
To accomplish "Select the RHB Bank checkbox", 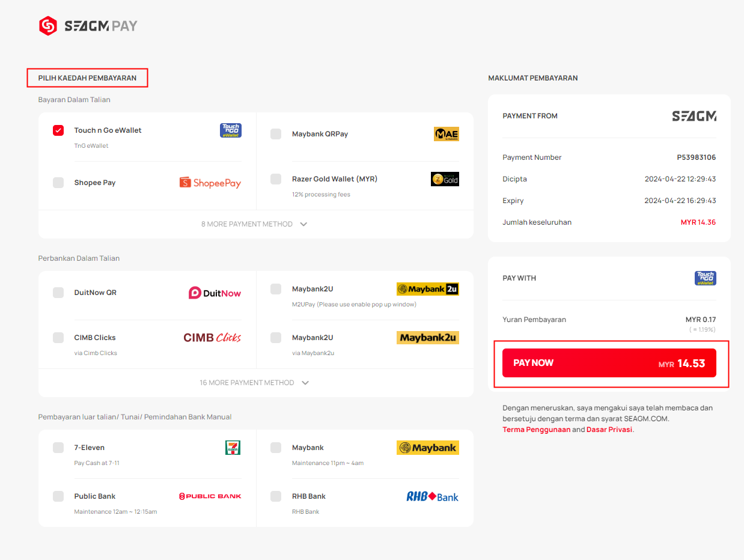I will pos(276,496).
